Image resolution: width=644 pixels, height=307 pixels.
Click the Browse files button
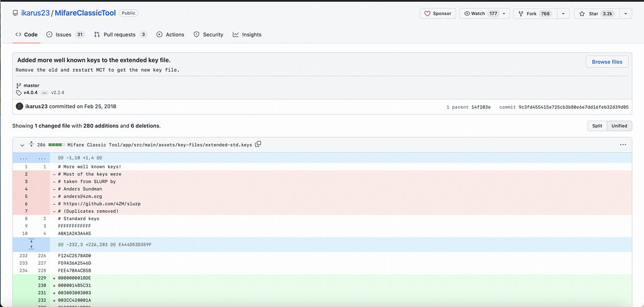coord(607,62)
